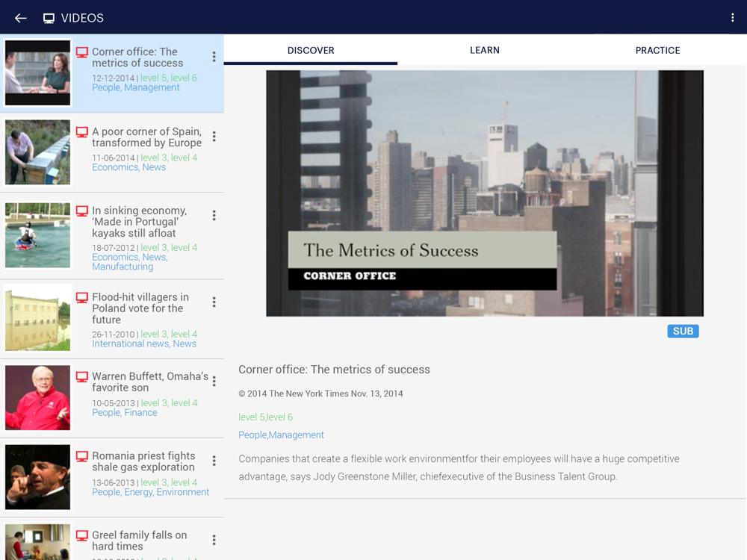Open the top-right overflow menu
This screenshot has height=560, width=747.
click(732, 18)
